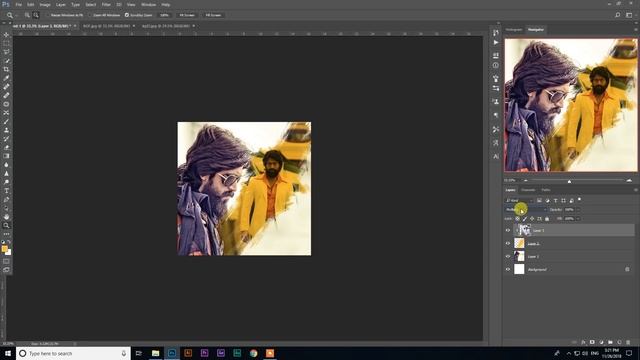Select the Clone Stamp tool
This screenshot has width=640, height=360.
click(x=6, y=130)
